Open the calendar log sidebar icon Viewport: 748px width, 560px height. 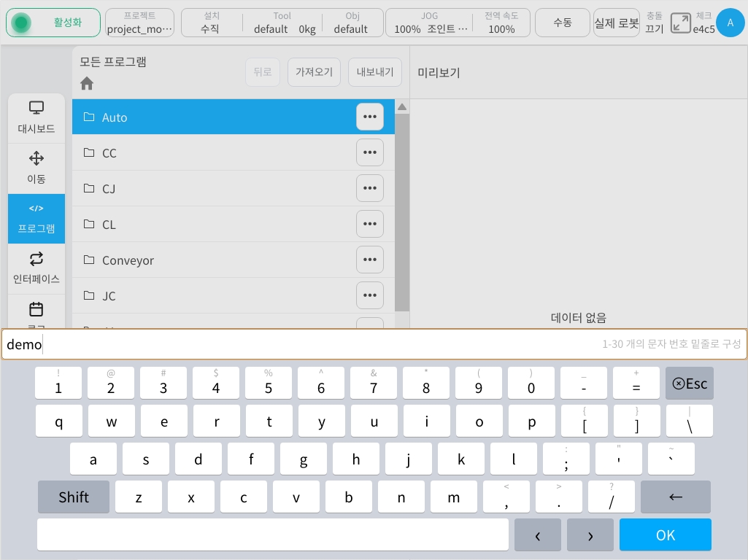coord(36,310)
